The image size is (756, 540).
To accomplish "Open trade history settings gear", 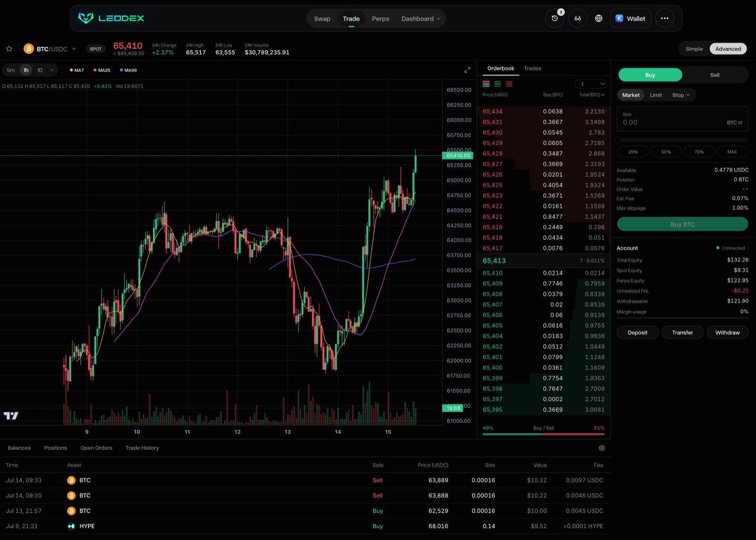I will [x=601, y=448].
